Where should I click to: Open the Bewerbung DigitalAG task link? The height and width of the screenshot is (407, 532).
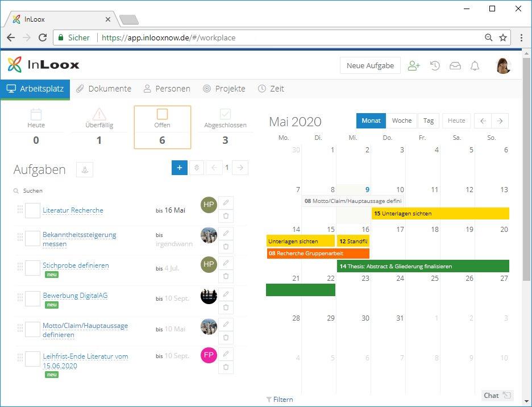pos(75,296)
